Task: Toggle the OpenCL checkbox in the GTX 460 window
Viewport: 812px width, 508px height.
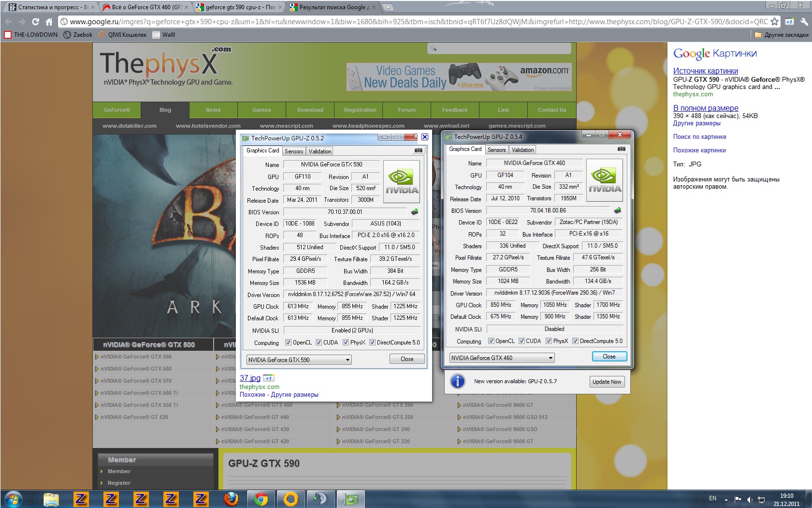Action: [491, 341]
